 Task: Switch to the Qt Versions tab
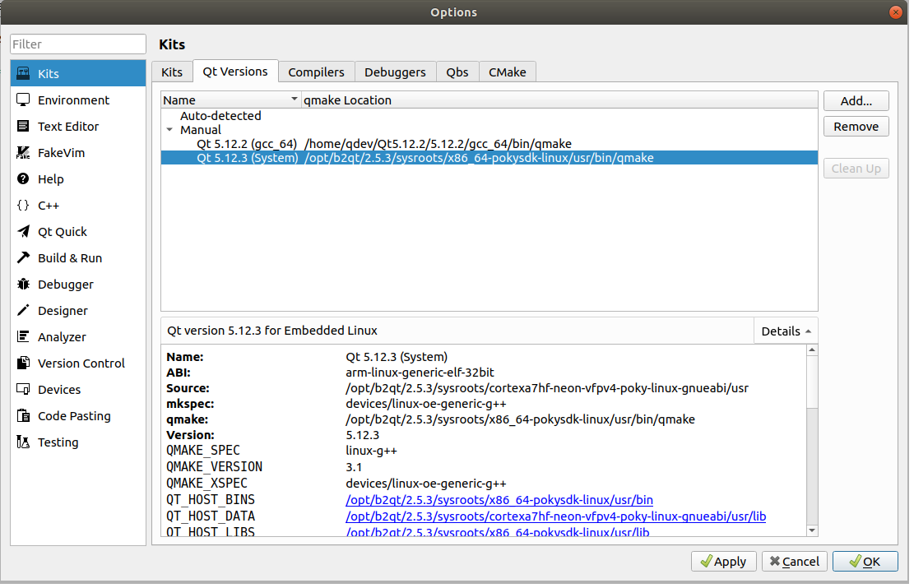[x=235, y=71]
